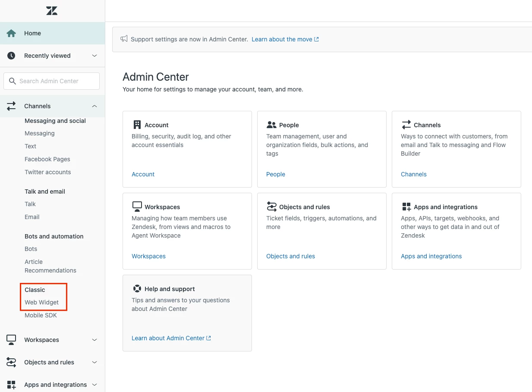Image resolution: width=532 pixels, height=392 pixels.
Task: Follow the Objects and rules link
Action: point(290,256)
